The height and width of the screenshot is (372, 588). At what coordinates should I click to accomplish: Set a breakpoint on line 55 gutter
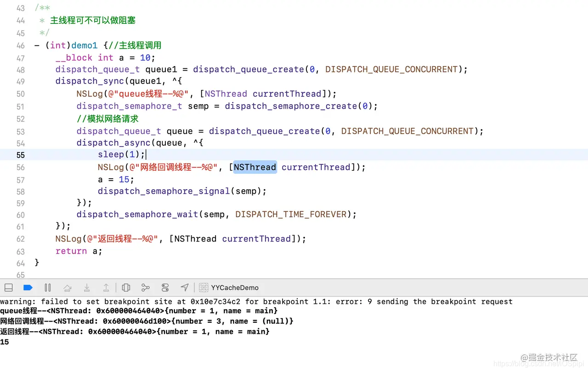pos(21,155)
